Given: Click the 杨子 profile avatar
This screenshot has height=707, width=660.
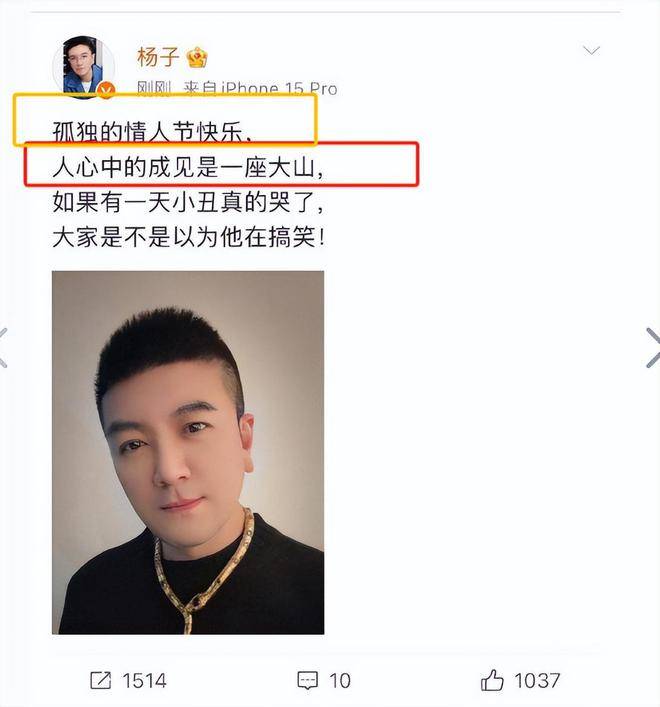Looking at the screenshot, I should pyautogui.click(x=84, y=67).
